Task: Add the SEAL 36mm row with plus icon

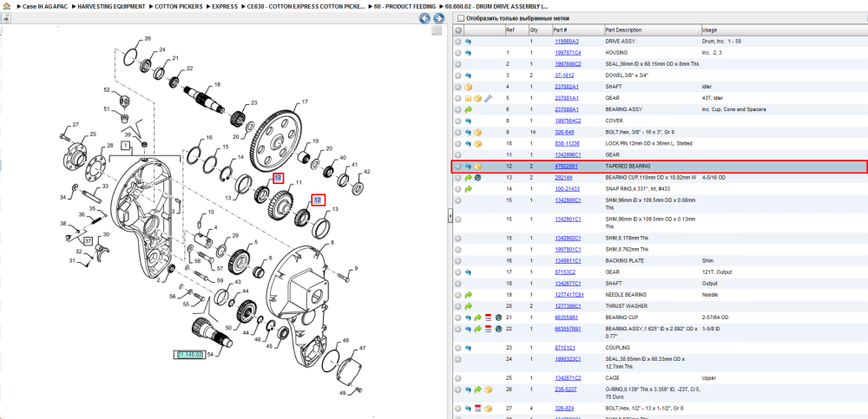Action: coord(458,63)
